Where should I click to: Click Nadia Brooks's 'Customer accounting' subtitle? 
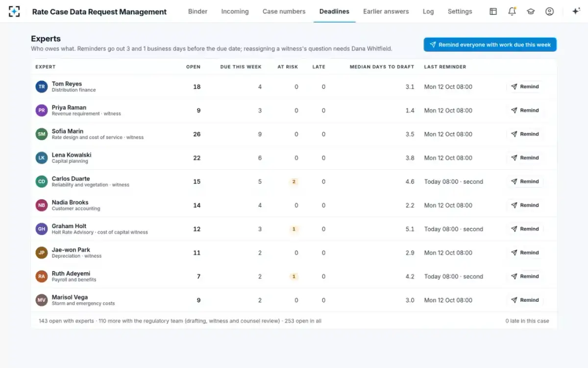tap(76, 209)
